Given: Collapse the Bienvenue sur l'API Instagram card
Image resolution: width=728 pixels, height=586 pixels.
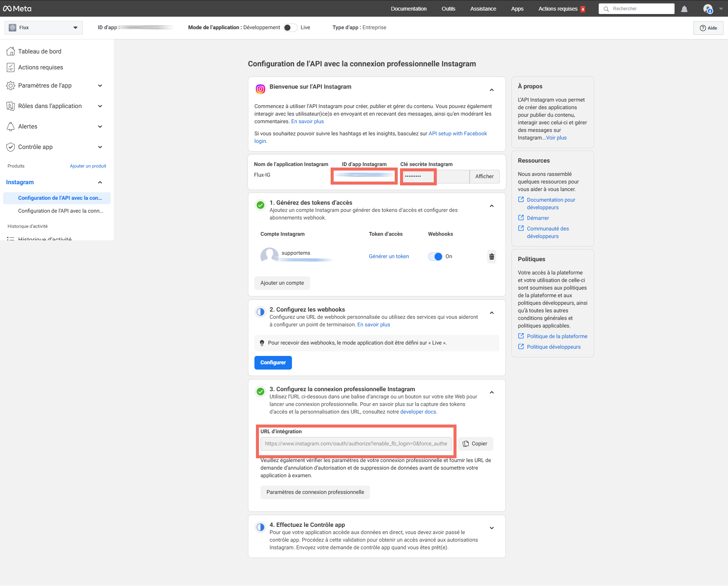Looking at the screenshot, I should click(492, 90).
